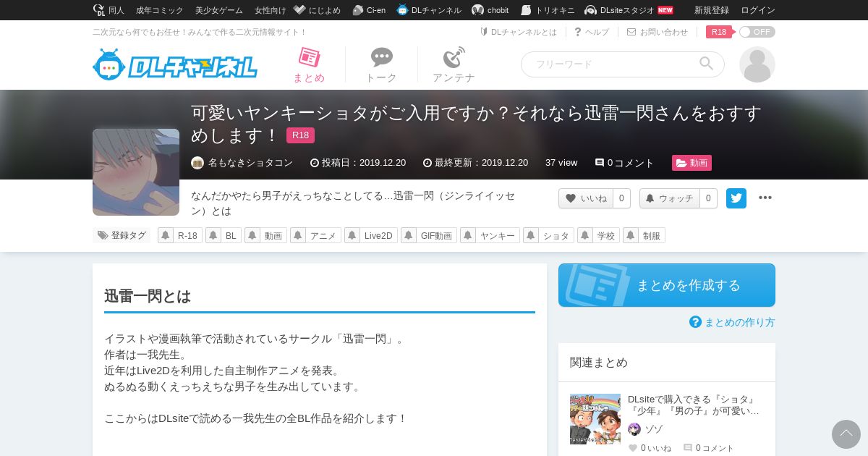Open 成年コミック in top bar

click(160, 10)
